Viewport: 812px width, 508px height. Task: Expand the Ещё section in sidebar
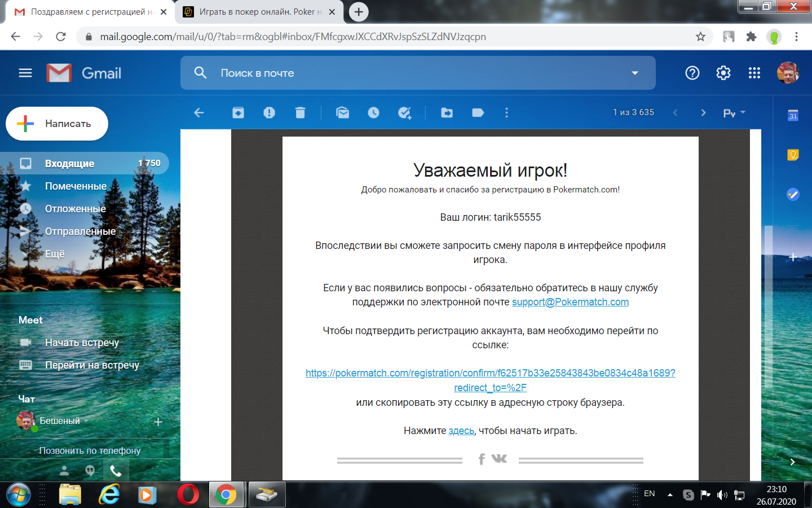(x=55, y=254)
